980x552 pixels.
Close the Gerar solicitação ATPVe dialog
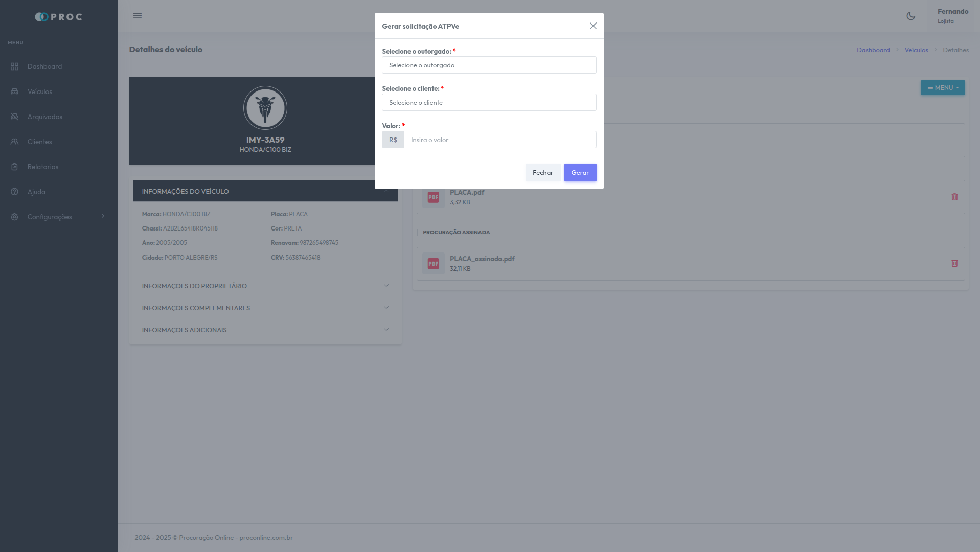click(593, 26)
